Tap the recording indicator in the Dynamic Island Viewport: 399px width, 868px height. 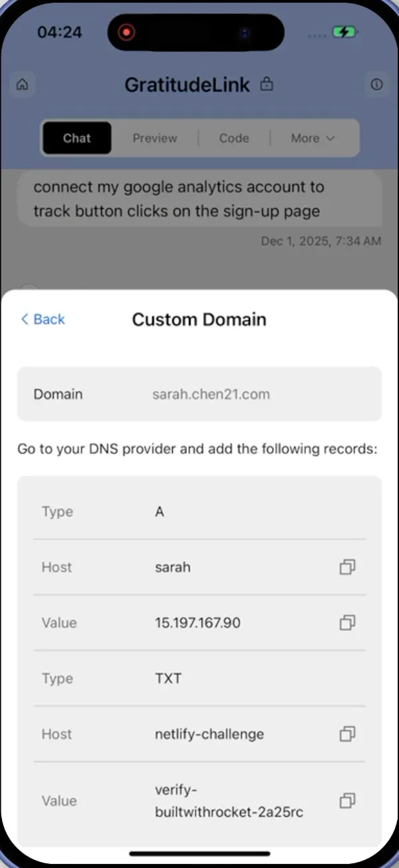coord(126,32)
